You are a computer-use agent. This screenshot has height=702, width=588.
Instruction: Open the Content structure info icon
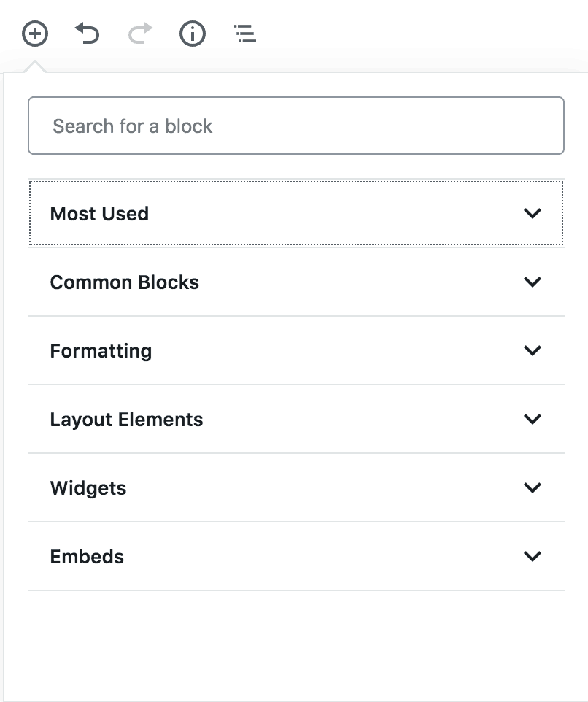tap(193, 34)
